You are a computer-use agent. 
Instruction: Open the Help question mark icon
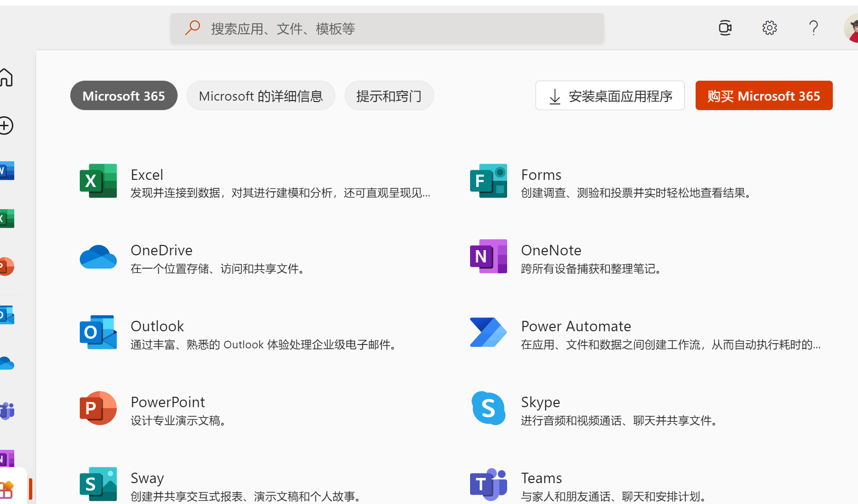814,28
